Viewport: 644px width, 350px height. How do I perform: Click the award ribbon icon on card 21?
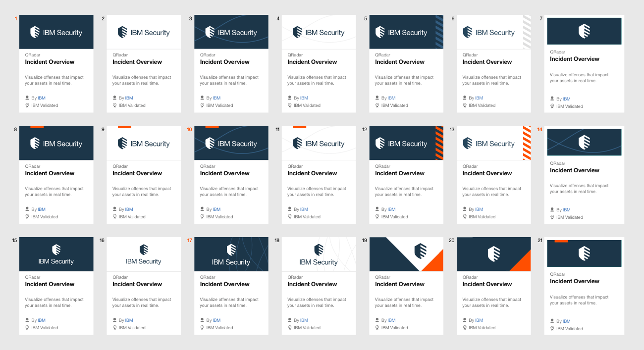(x=552, y=328)
